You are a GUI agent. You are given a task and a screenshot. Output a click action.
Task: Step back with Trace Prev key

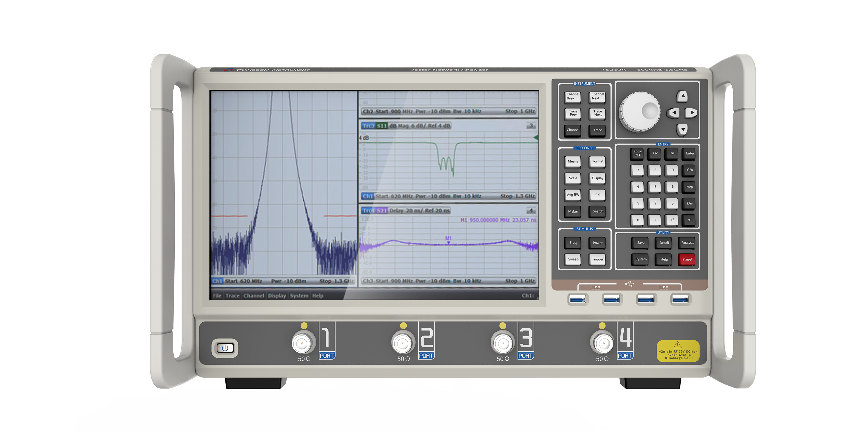[x=573, y=113]
